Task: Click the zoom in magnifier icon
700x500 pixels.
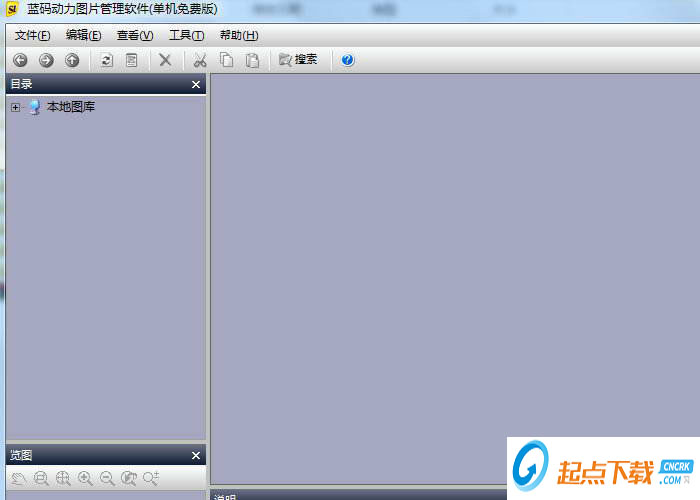Action: 85,479
